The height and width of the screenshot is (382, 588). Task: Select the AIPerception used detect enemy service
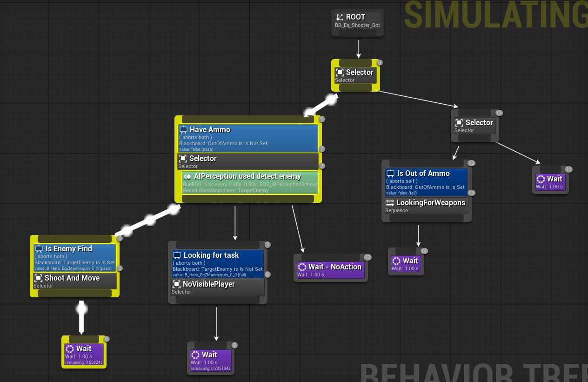click(250, 183)
